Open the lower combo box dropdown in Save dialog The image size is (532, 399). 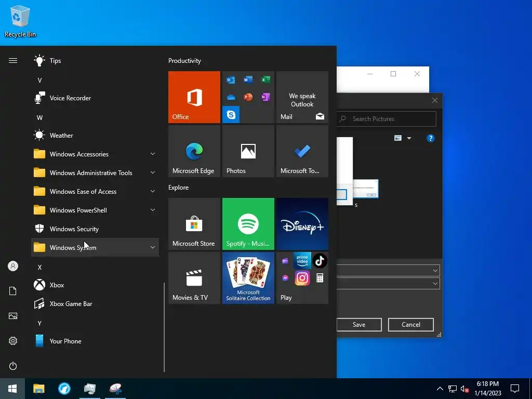click(435, 283)
